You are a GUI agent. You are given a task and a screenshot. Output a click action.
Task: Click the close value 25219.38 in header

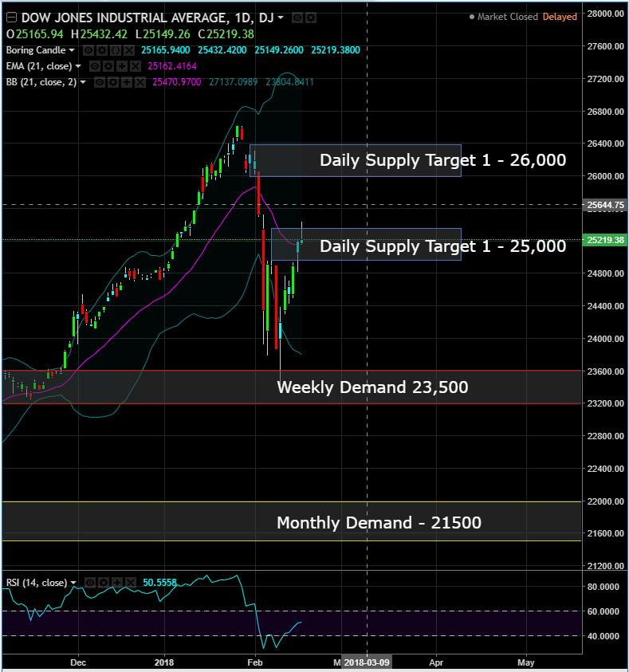click(x=230, y=34)
